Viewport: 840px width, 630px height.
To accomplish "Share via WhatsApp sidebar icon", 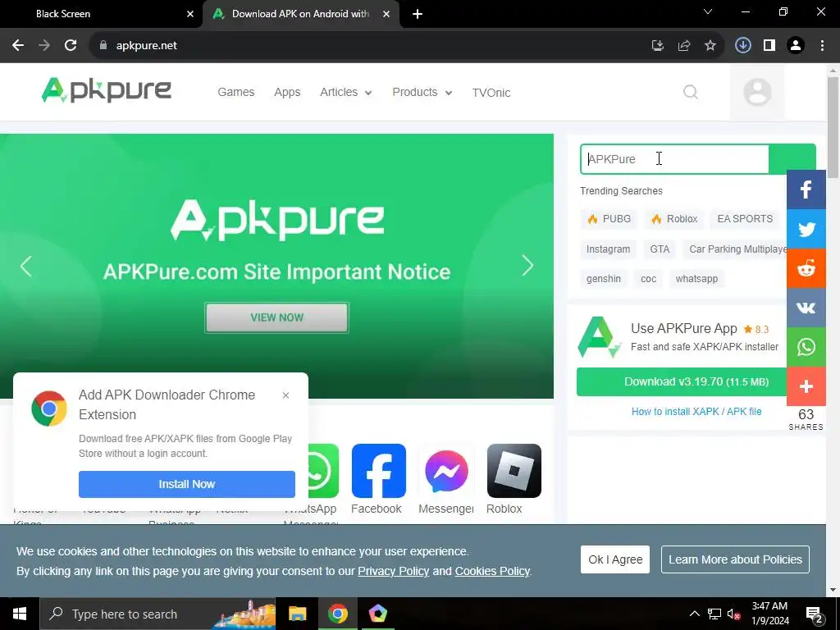I will [x=806, y=347].
